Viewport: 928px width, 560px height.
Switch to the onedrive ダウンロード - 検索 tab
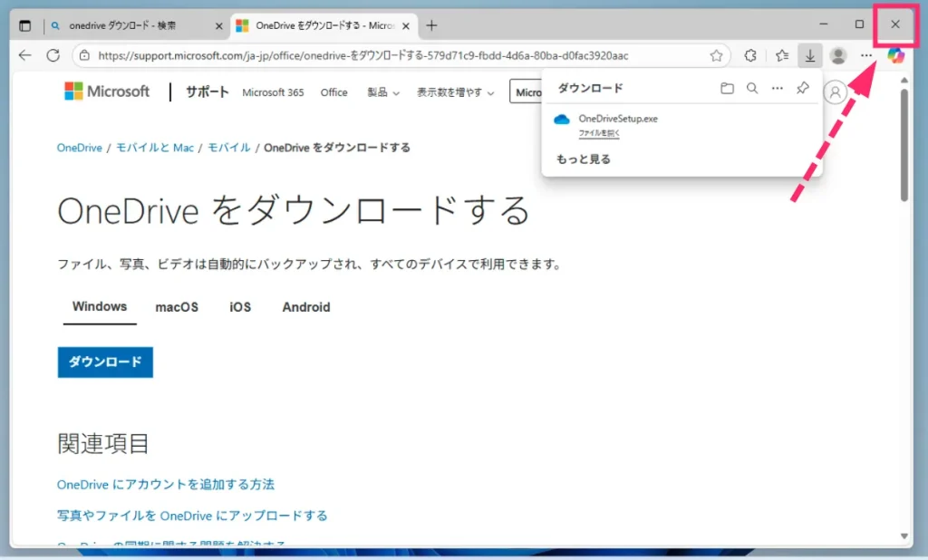(x=138, y=25)
